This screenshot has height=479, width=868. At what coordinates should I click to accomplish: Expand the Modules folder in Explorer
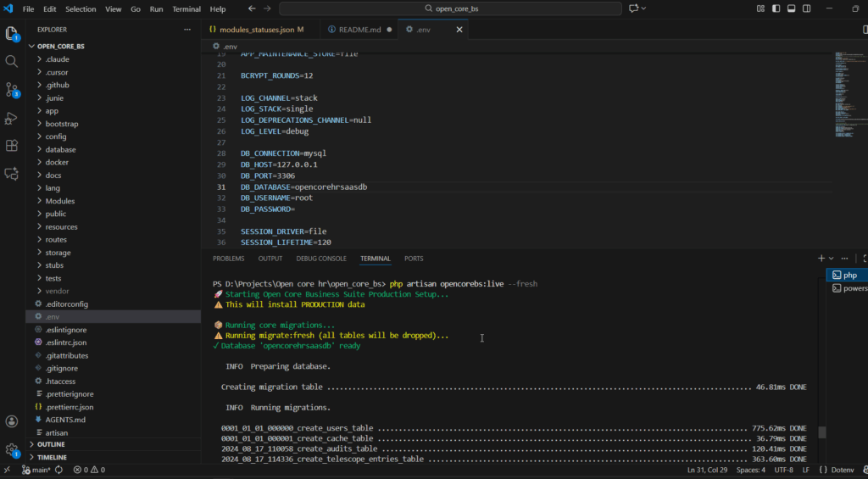59,201
